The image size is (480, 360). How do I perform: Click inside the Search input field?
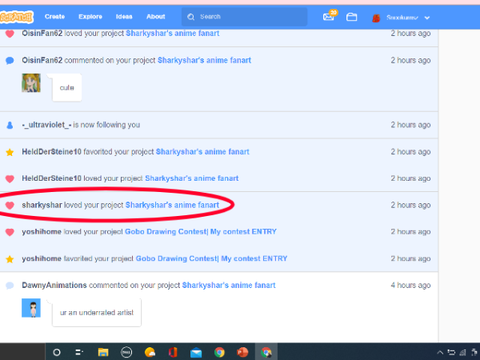pos(244,17)
